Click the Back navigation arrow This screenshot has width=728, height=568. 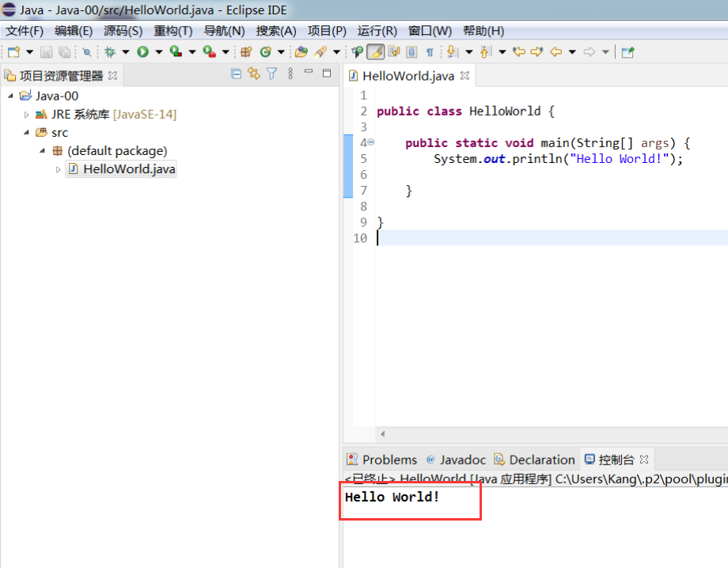click(556, 52)
